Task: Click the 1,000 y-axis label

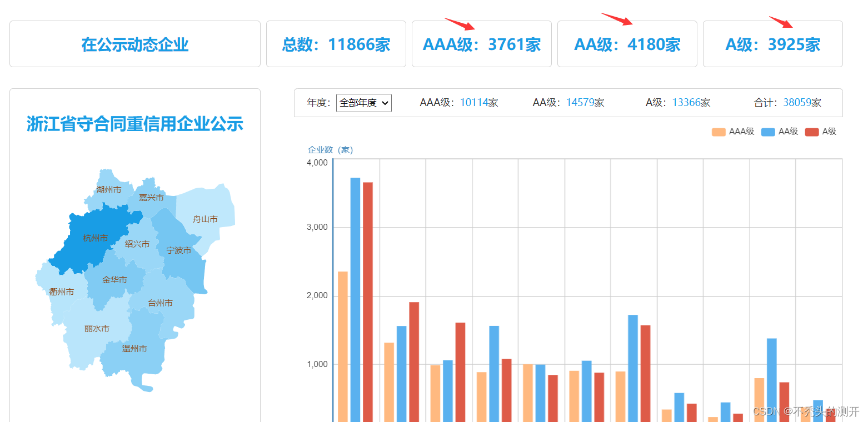Action: tap(317, 364)
